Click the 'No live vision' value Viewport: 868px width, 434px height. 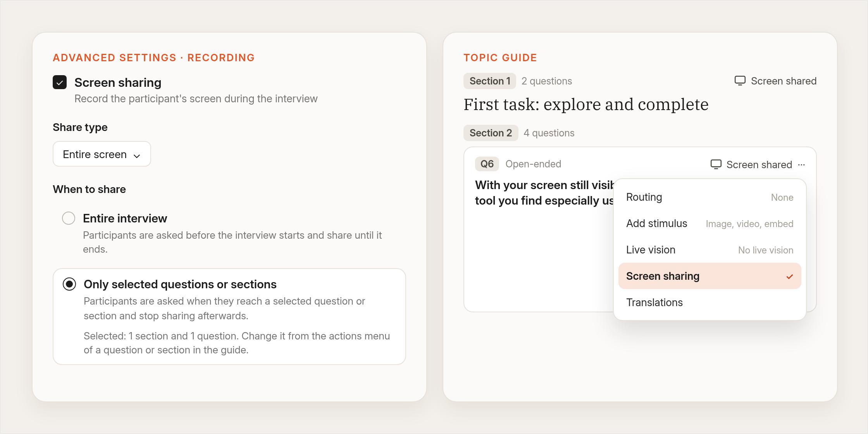click(x=766, y=250)
